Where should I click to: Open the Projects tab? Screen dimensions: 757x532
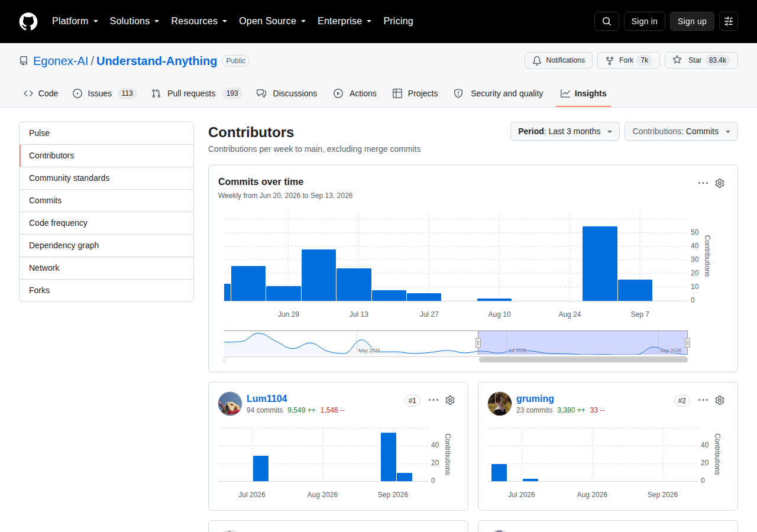(415, 93)
